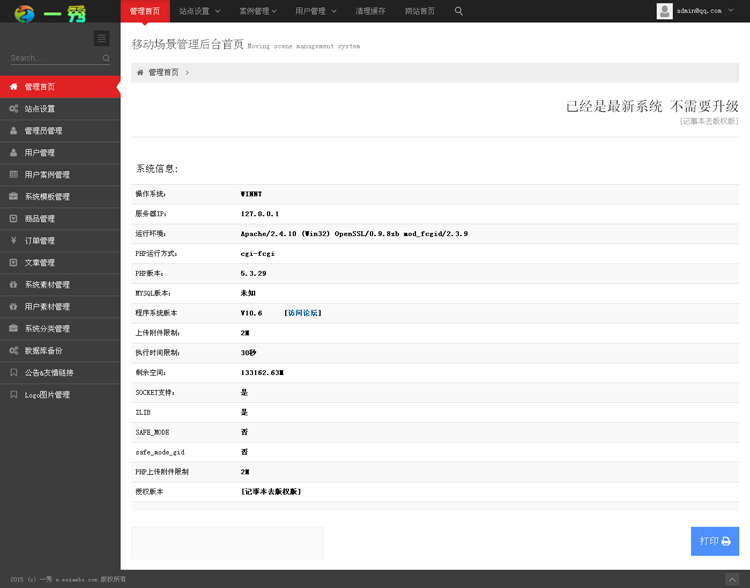This screenshot has width=750, height=588.
Task: Click the home icon beside 管理首页 in sidebar
Action: point(14,87)
